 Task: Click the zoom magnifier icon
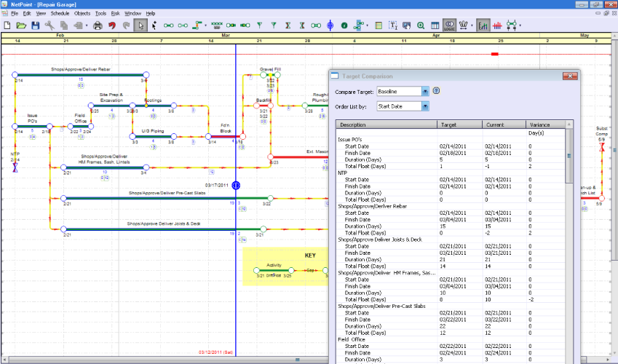[420, 25]
